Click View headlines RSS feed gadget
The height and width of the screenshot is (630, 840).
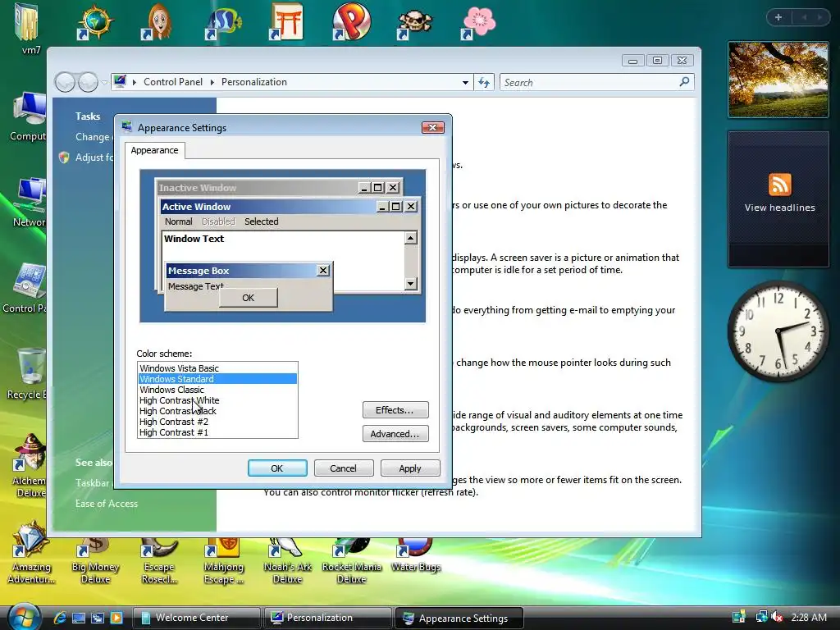point(779,199)
